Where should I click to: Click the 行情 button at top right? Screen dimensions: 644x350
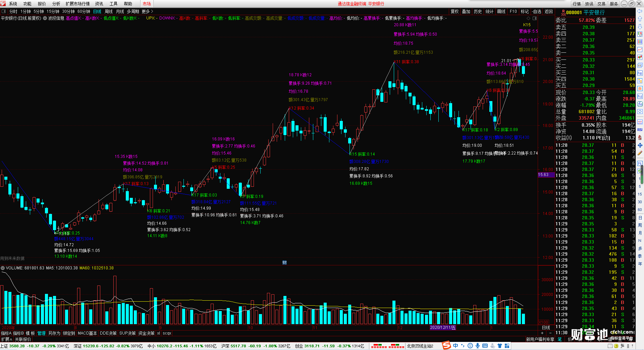pos(577,4)
